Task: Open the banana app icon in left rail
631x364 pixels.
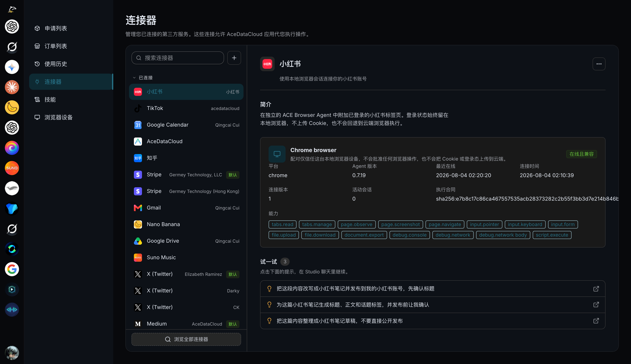Action: (12, 108)
